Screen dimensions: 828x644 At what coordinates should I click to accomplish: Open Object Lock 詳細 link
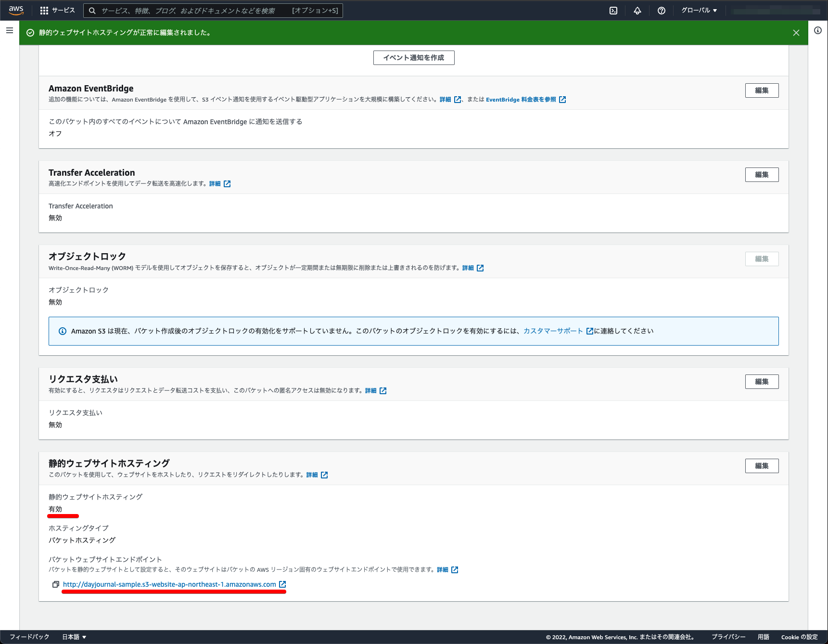(x=468, y=268)
